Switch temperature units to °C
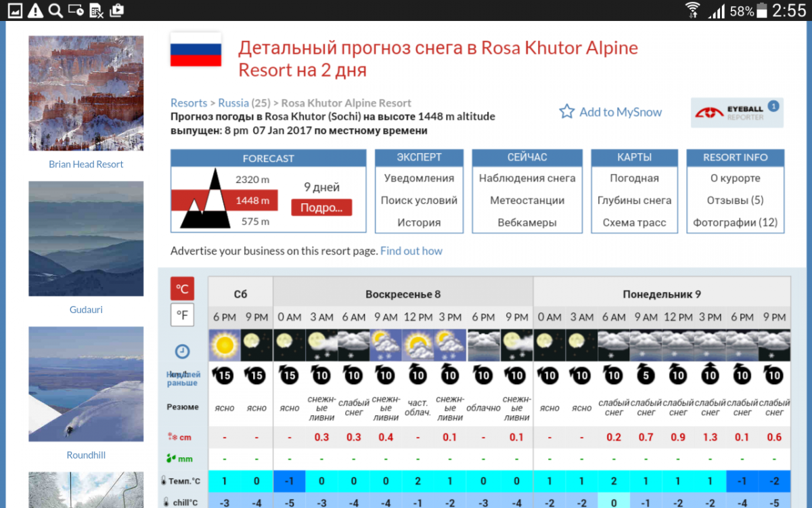This screenshot has height=508, width=812. (x=182, y=289)
